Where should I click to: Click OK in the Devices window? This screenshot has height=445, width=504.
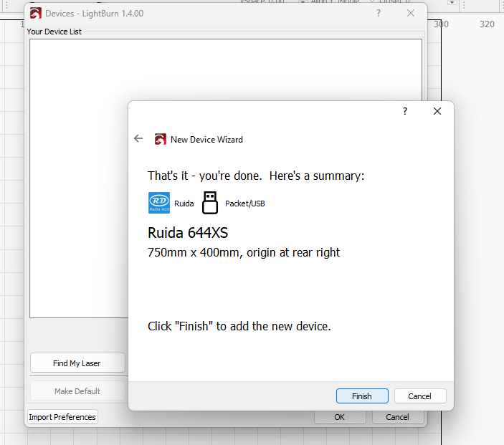[340, 417]
